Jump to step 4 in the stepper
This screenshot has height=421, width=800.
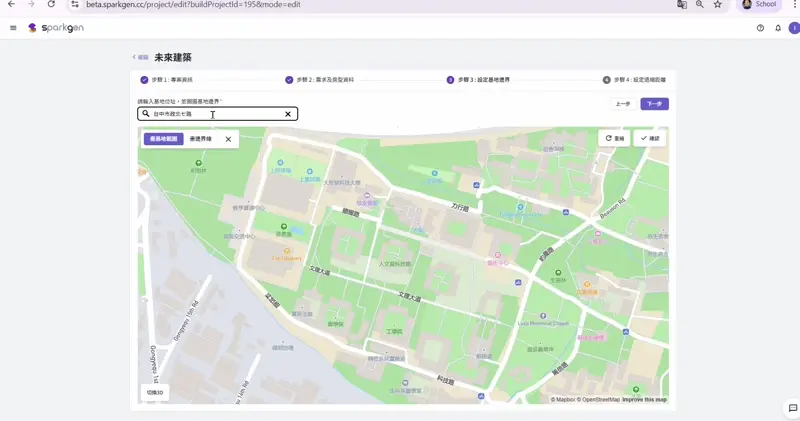(x=634, y=79)
